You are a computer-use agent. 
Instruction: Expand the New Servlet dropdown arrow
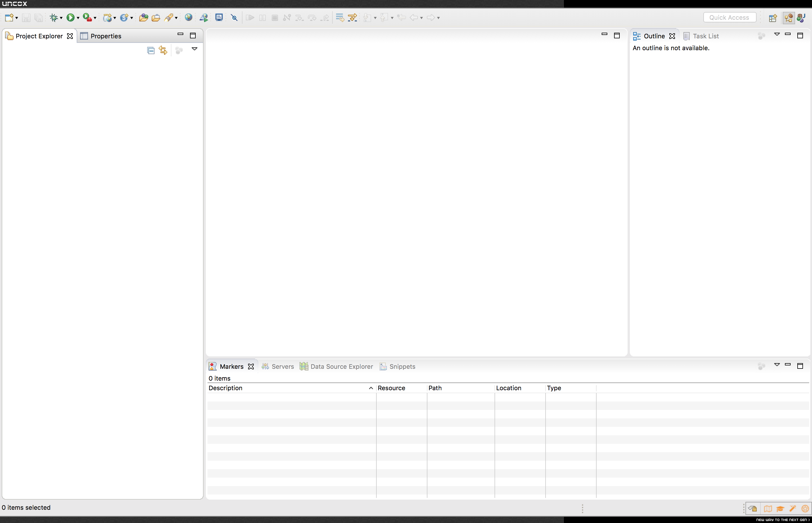pos(132,18)
